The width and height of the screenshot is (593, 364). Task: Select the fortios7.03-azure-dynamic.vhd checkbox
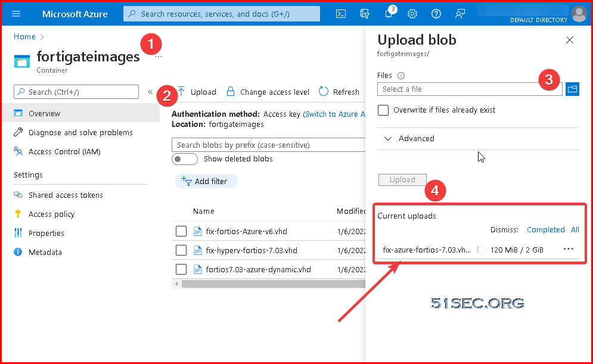point(181,269)
